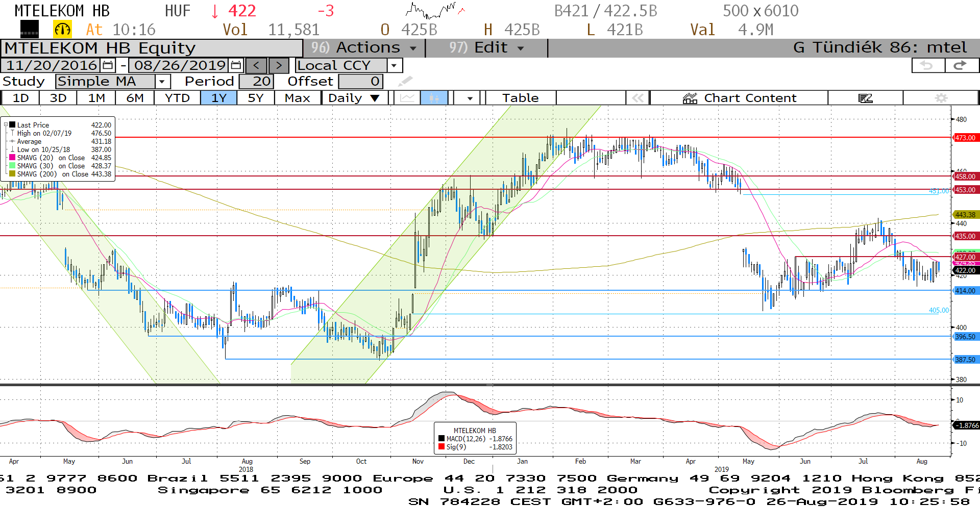Click the 427.00 red price level label

tap(965, 257)
